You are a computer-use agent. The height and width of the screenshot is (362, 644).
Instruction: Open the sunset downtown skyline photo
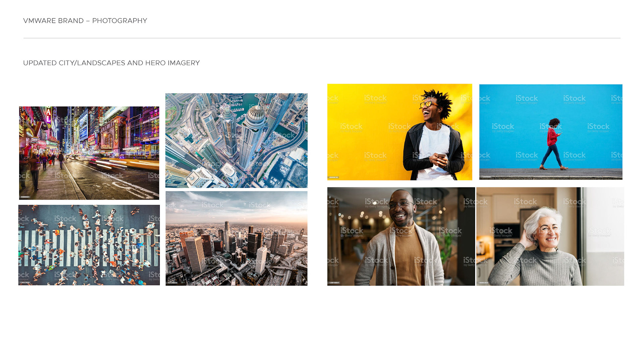pyautogui.click(x=236, y=238)
